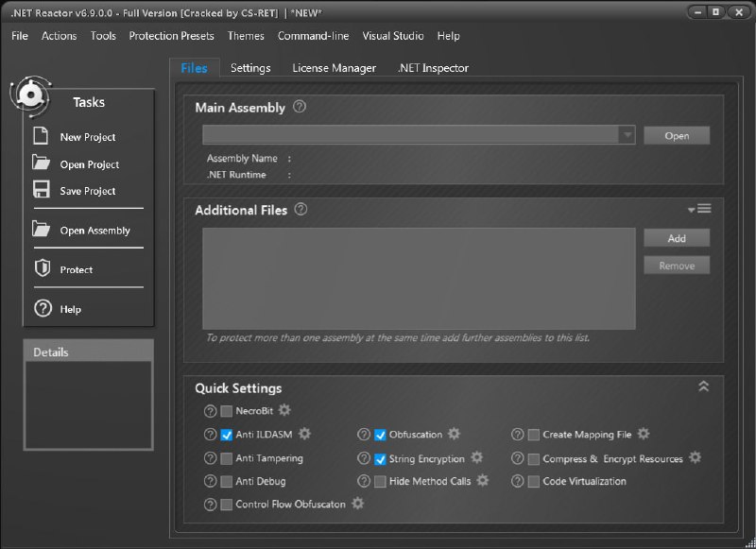Click the Remove button
The image size is (756, 549).
[x=677, y=266]
